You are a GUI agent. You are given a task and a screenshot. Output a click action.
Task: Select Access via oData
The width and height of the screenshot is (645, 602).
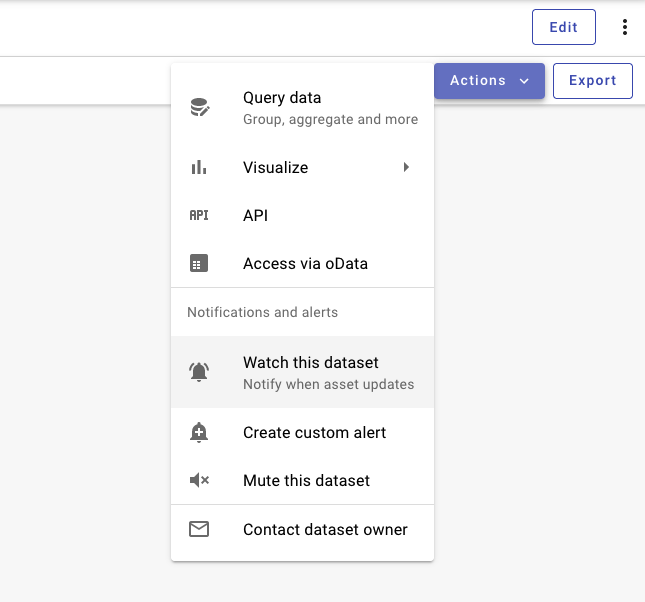pos(302,263)
